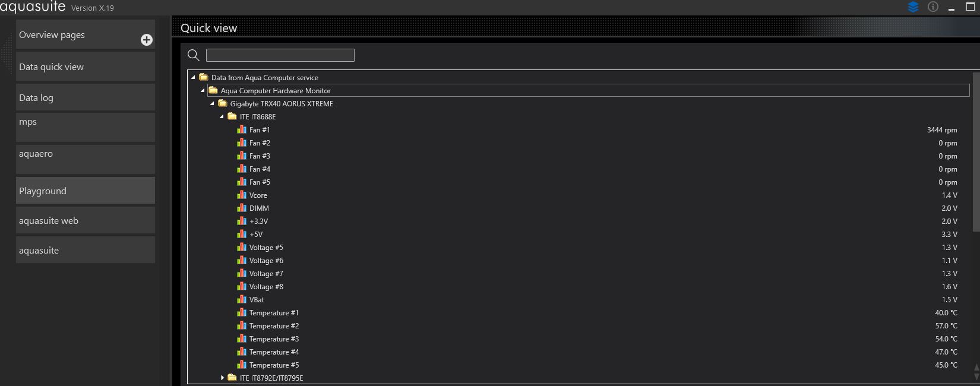
Task: Click the chart icon beside +3.3V
Action: 242,221
